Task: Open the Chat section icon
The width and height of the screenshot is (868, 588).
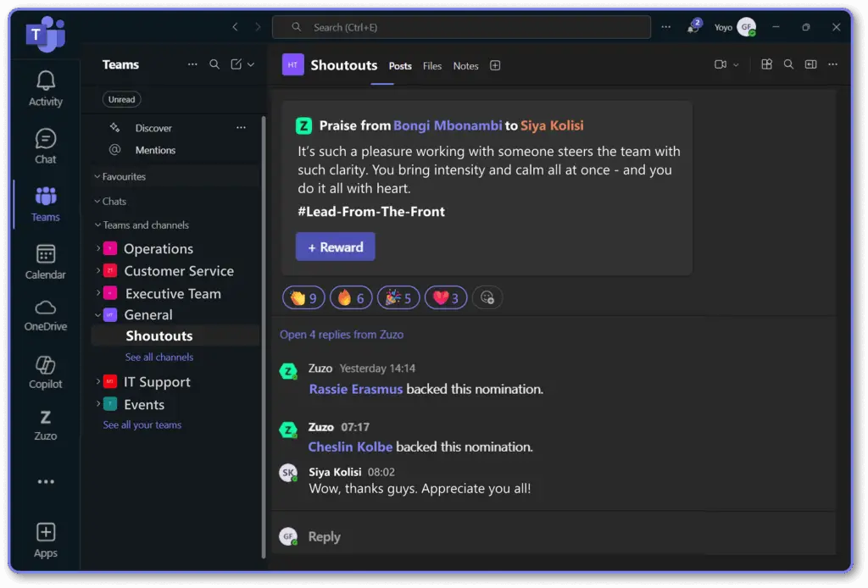Action: 46,146
